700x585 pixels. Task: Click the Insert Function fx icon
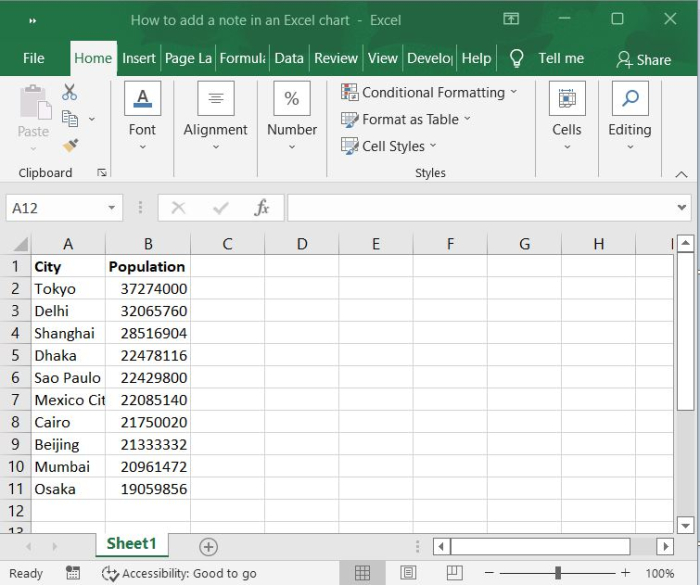pos(262,208)
